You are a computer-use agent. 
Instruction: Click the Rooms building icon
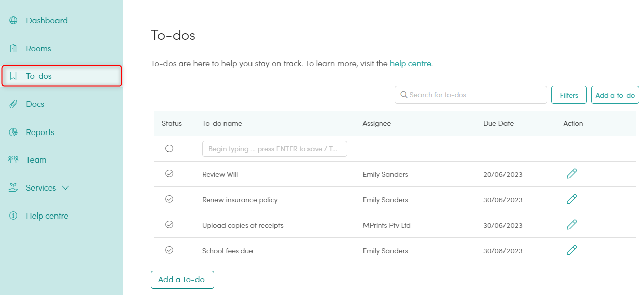pos(13,49)
